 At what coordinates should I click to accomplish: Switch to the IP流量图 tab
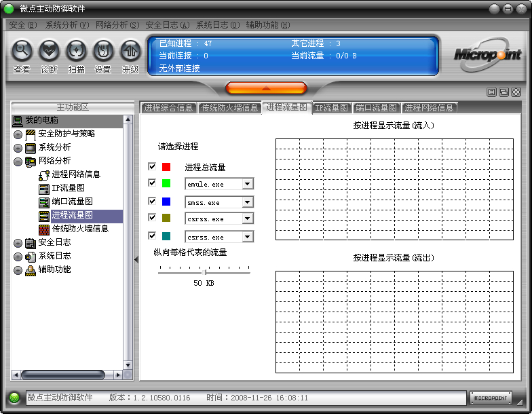coord(331,108)
